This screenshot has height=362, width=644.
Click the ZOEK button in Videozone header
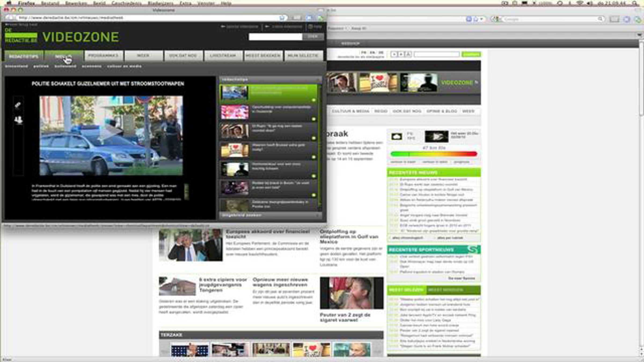(x=313, y=37)
